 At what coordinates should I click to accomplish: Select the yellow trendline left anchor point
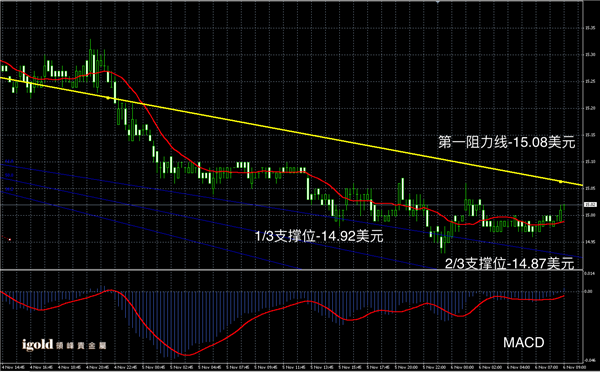(x=108, y=98)
